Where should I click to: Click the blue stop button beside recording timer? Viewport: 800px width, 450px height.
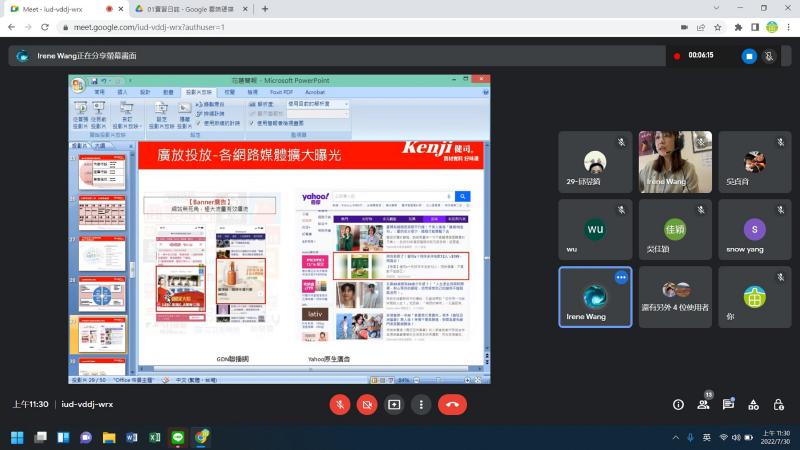pyautogui.click(x=749, y=56)
